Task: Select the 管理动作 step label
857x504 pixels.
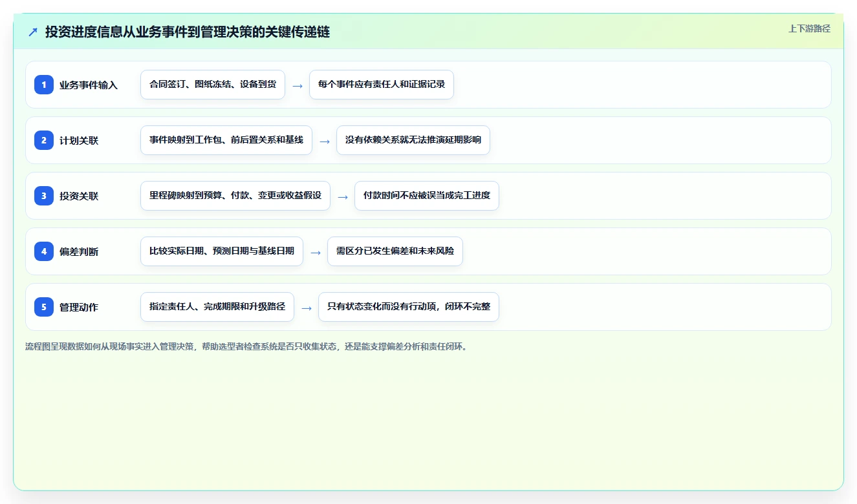Action: [79, 307]
